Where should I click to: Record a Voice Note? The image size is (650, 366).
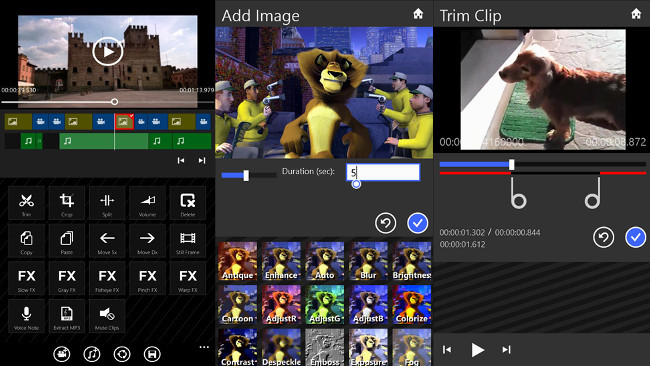26,316
